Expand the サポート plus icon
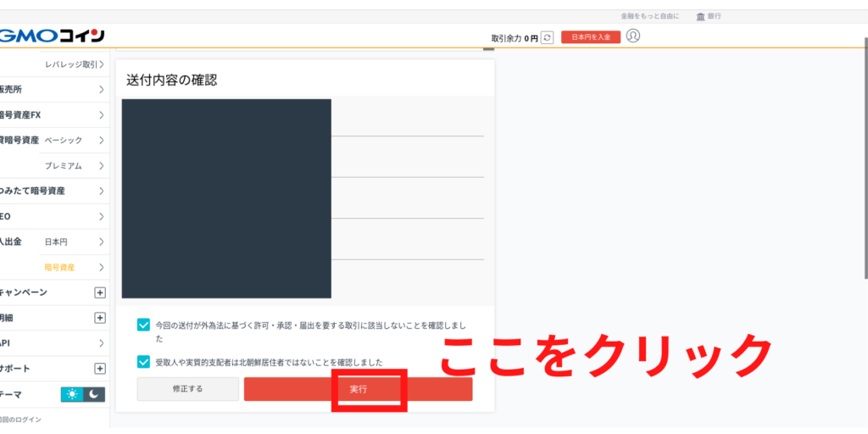Screen dimensions: 868x434 (100, 369)
